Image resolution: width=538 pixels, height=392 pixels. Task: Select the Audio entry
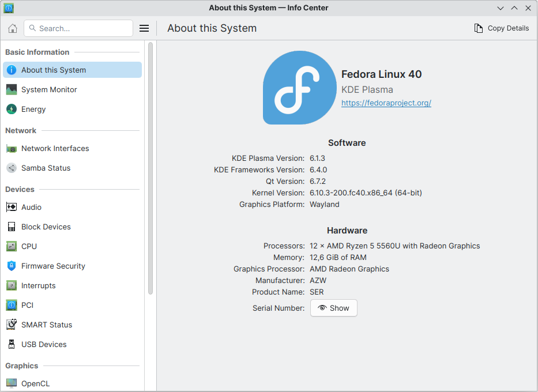73,207
